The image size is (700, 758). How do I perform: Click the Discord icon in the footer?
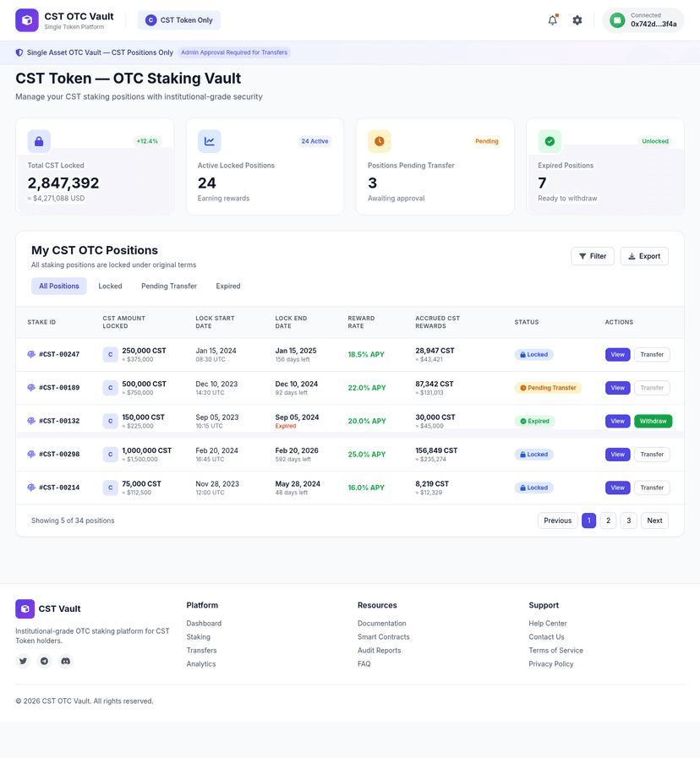pos(65,661)
